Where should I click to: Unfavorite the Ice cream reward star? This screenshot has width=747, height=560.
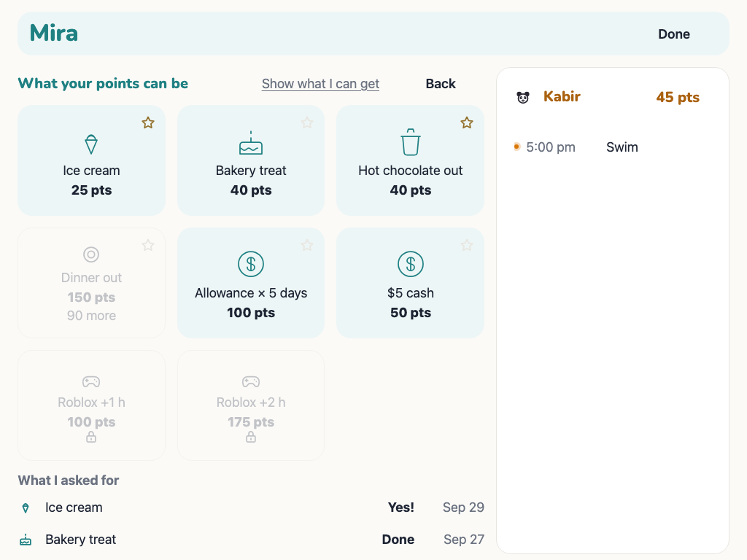(x=148, y=122)
